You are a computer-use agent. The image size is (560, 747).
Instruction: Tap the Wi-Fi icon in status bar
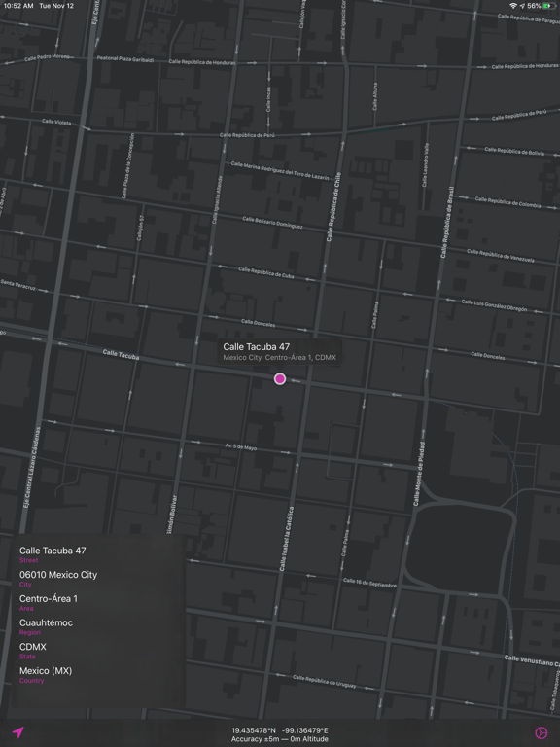point(513,6)
